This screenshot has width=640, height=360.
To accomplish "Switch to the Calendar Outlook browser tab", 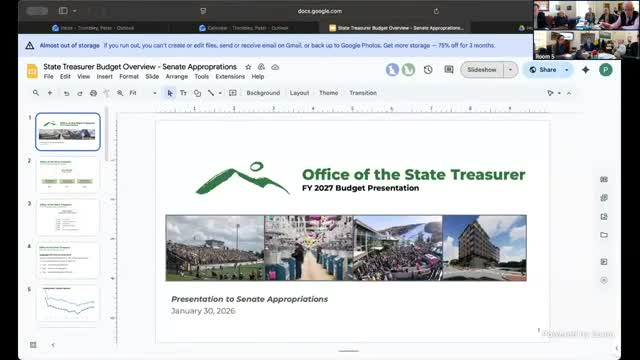I will pyautogui.click(x=244, y=28).
